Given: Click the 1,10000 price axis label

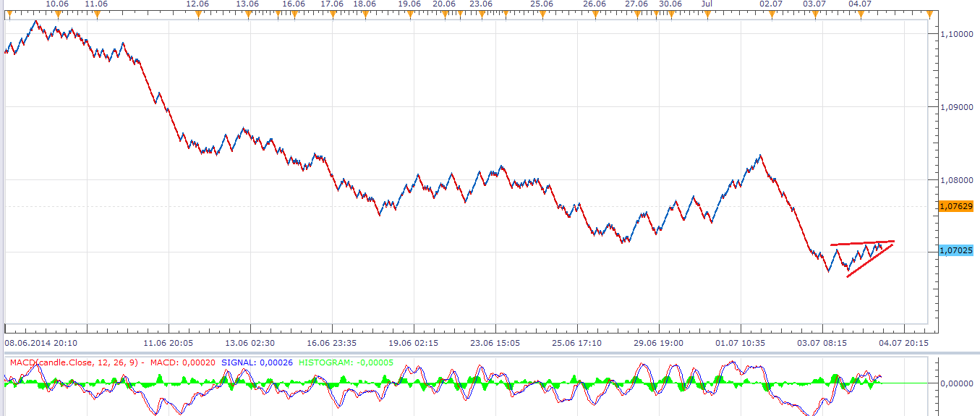Looking at the screenshot, I should [957, 34].
